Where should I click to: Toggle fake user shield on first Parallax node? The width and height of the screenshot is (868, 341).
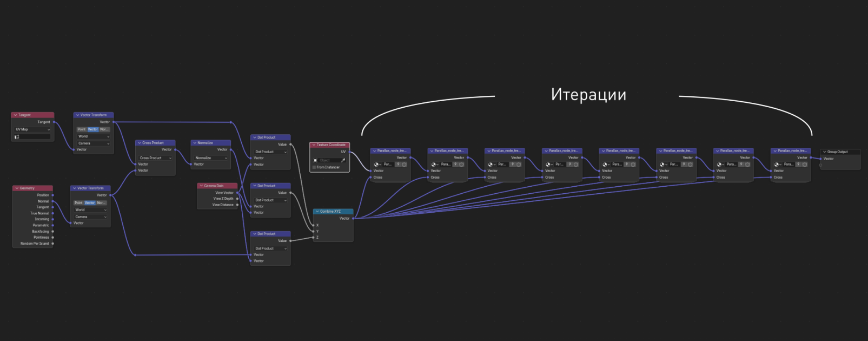click(x=404, y=164)
